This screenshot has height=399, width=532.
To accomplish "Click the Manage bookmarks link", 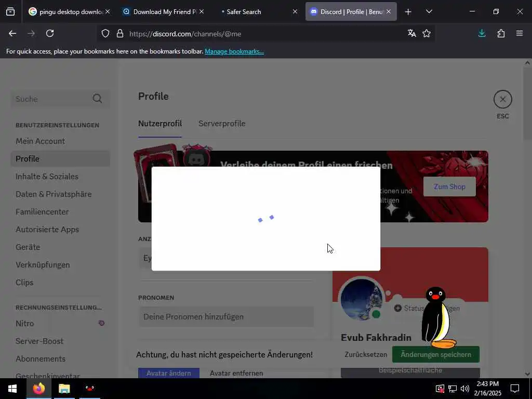I will [234, 51].
